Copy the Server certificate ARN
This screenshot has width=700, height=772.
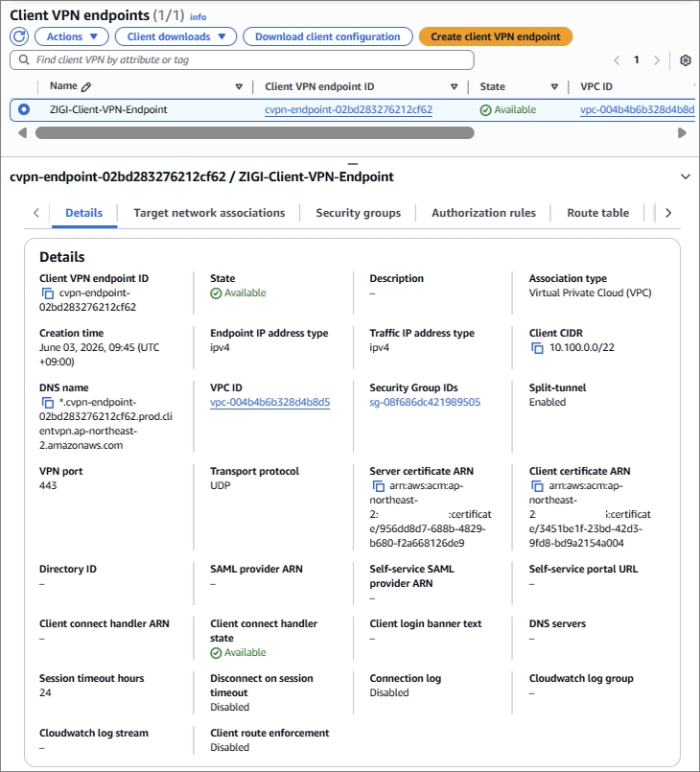tap(378, 486)
